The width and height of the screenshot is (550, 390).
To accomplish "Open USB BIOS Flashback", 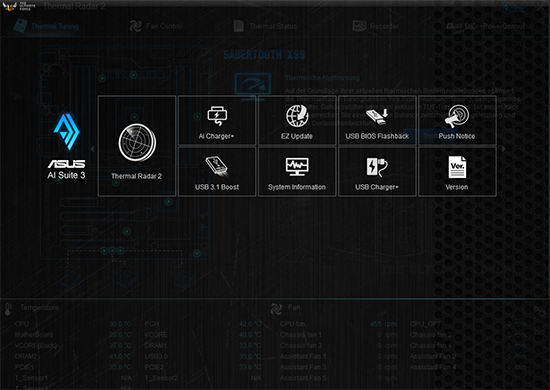I will (377, 120).
